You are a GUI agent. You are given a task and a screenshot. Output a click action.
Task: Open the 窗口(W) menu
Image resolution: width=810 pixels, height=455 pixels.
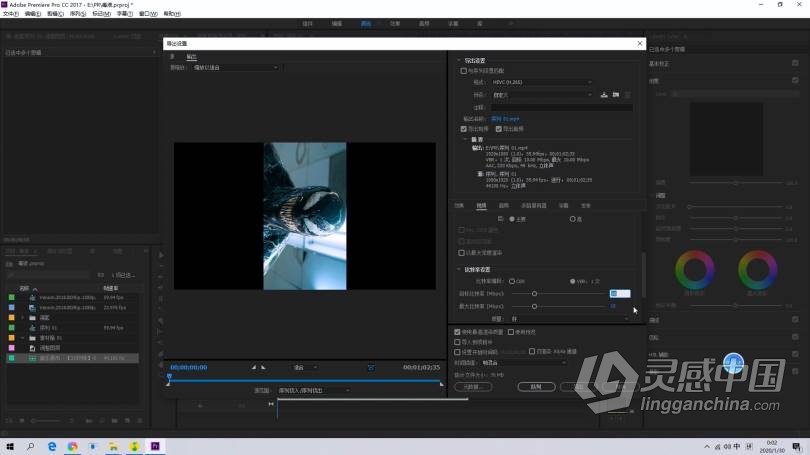tap(148, 14)
